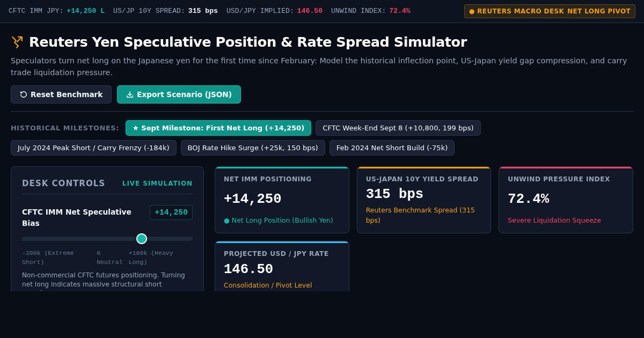Click Severe Liquidation Squeeze status text
Image resolution: width=644 pixels, height=338 pixels.
pos(554,221)
